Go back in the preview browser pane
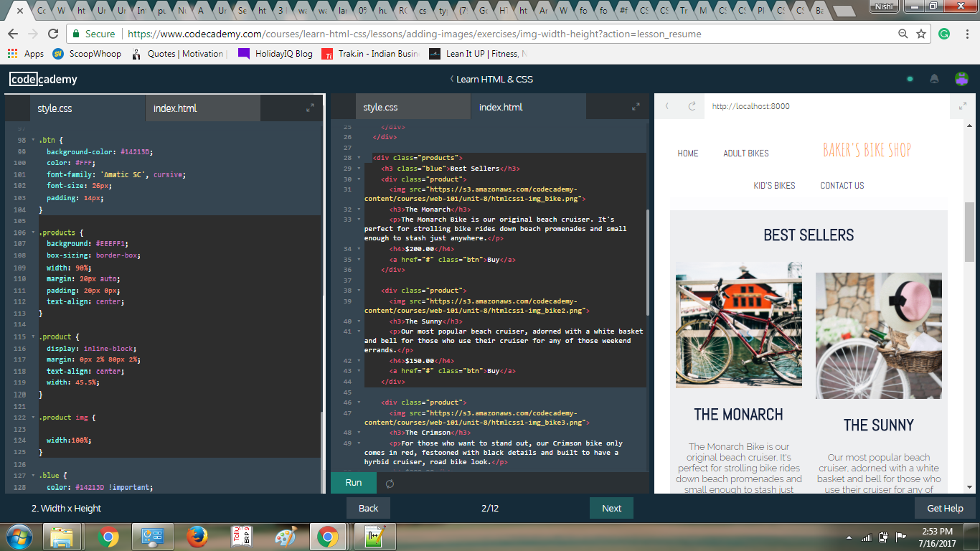 (667, 106)
